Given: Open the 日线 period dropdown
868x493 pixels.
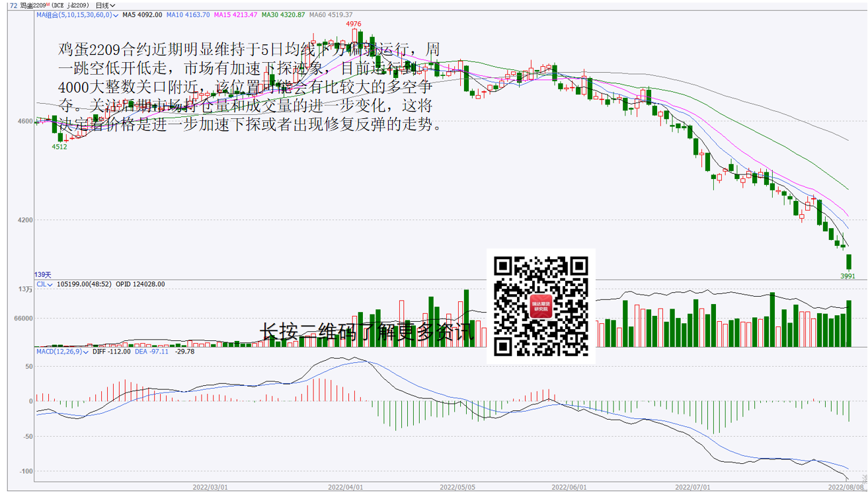Looking at the screenshot, I should [x=105, y=5].
